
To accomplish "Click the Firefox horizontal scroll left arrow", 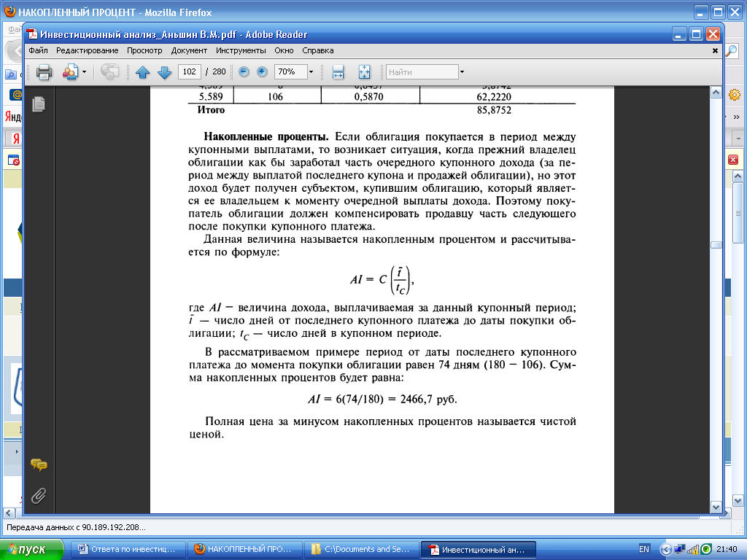I will [9, 513].
